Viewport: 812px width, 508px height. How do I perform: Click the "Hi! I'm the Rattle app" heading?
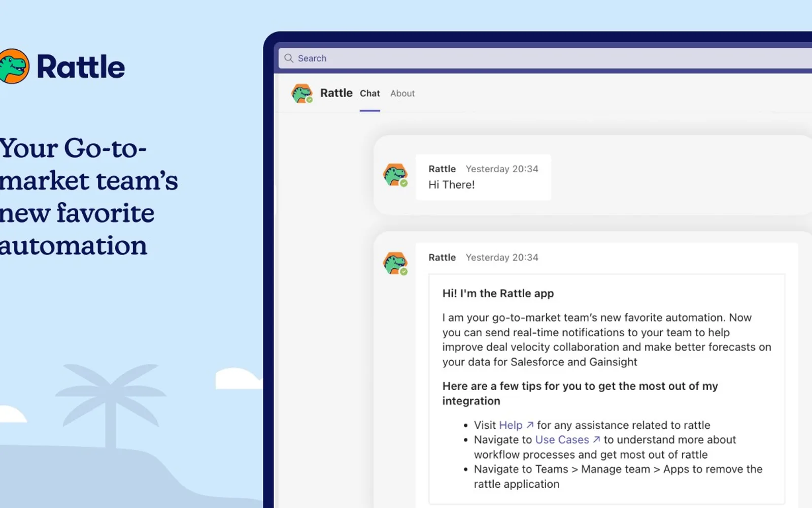point(498,294)
